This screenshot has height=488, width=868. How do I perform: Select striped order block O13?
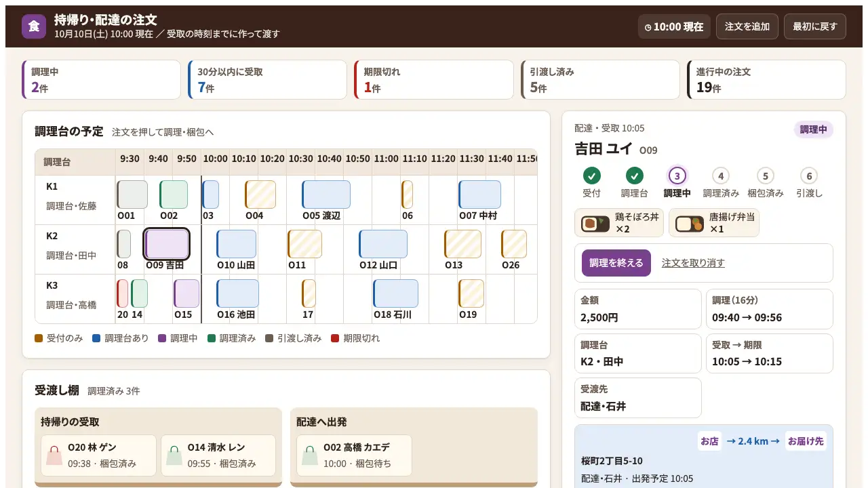point(462,244)
